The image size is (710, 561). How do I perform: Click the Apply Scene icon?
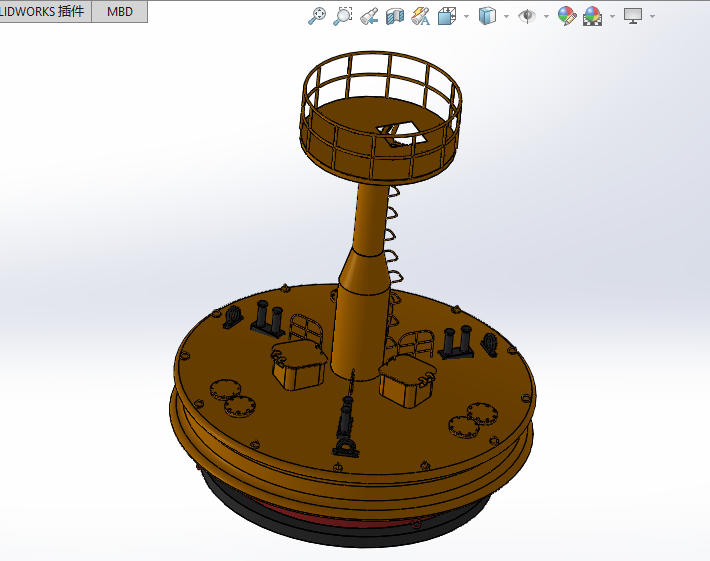pos(593,16)
